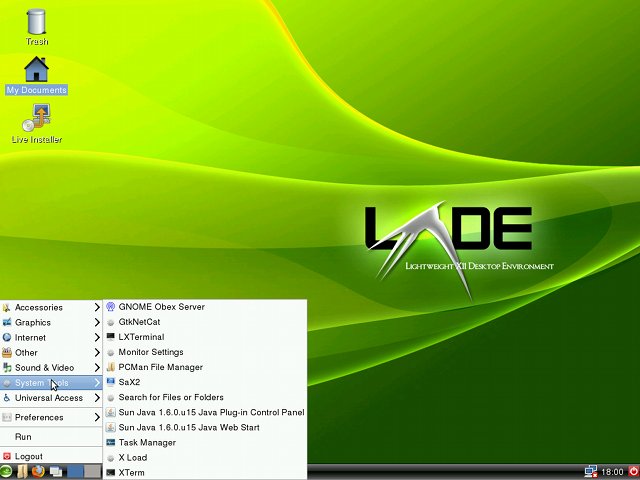The width and height of the screenshot is (640, 480).
Task: Launch PCMan File Manager
Action: 205,367
